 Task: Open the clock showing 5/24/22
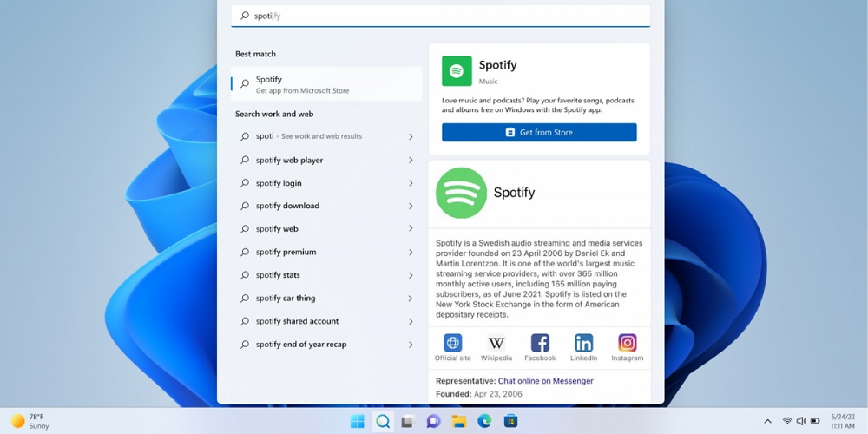pyautogui.click(x=843, y=421)
